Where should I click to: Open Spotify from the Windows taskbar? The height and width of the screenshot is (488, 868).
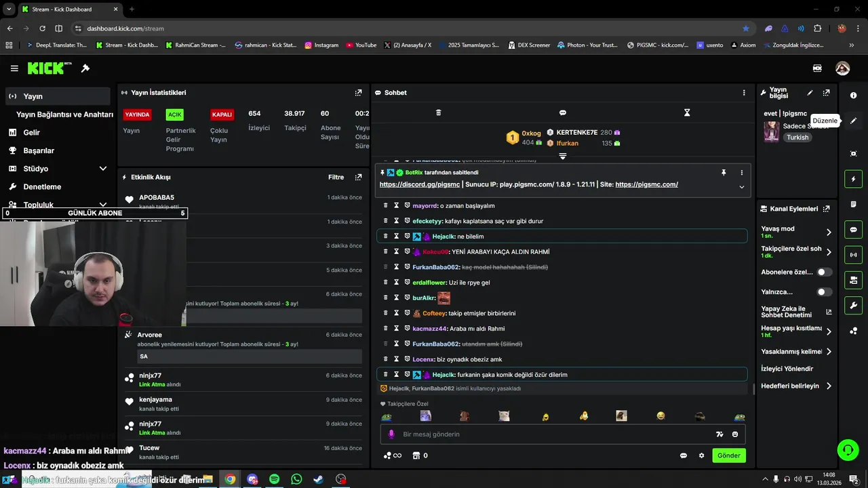(x=275, y=479)
